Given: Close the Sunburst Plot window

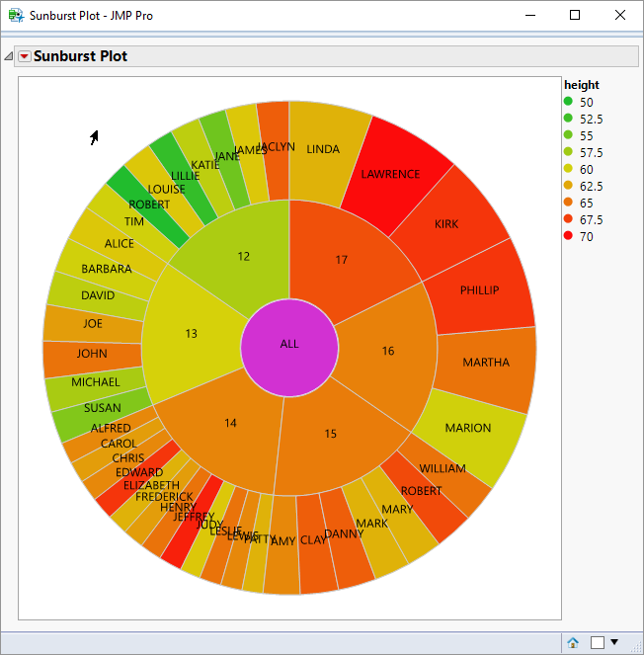Looking at the screenshot, I should coord(620,16).
